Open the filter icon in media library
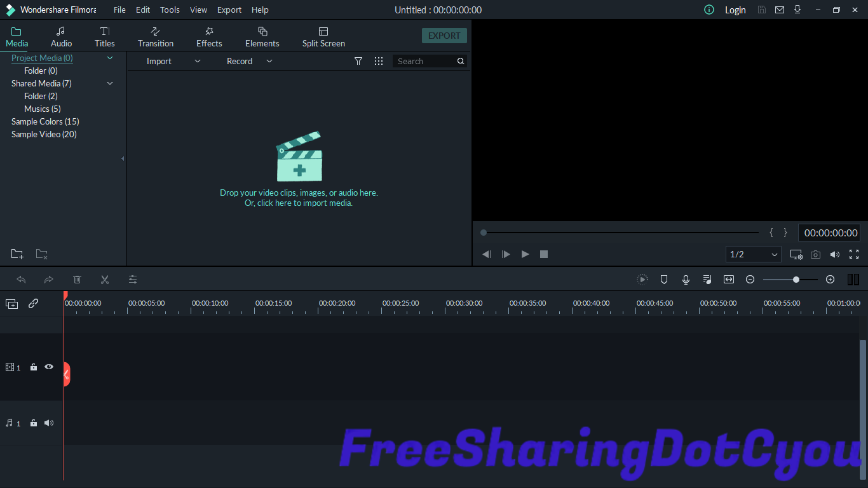Image resolution: width=868 pixels, height=488 pixels. tap(358, 61)
